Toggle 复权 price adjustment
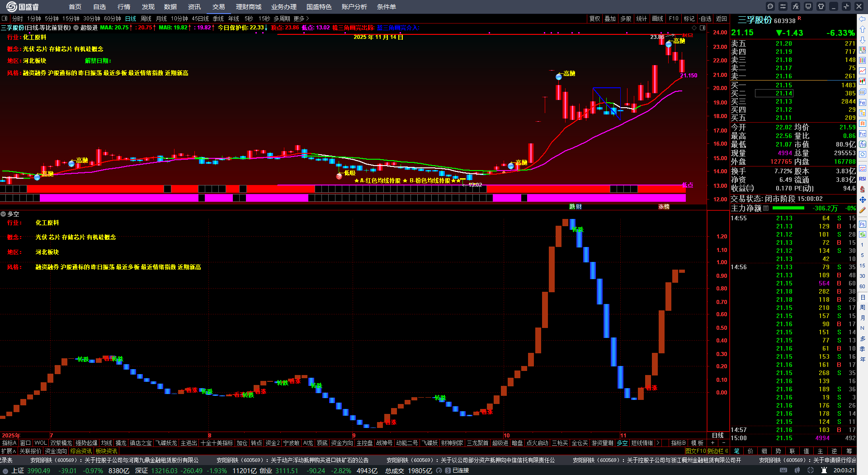Image resolution: width=868 pixels, height=475 pixels. coord(594,19)
